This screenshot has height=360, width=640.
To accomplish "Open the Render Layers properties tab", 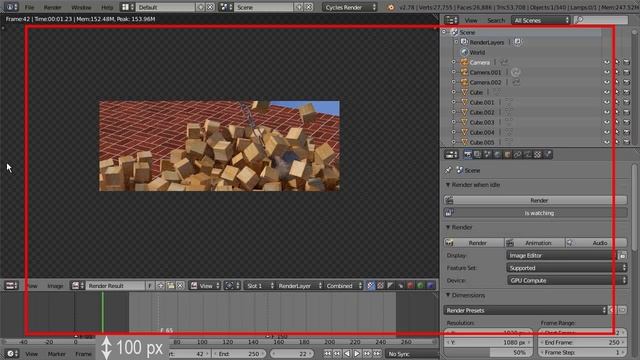I will pyautogui.click(x=478, y=155).
